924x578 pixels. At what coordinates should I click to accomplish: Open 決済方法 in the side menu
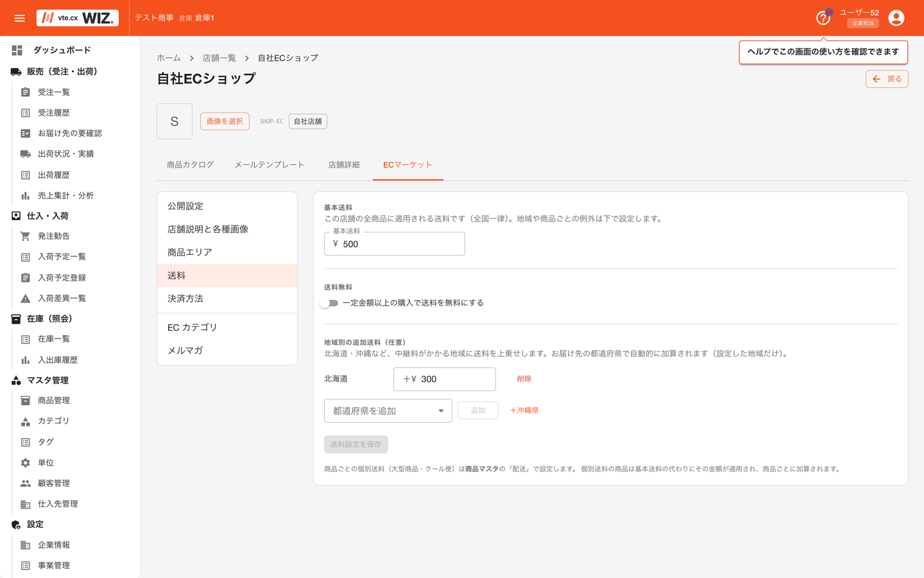[227, 299]
